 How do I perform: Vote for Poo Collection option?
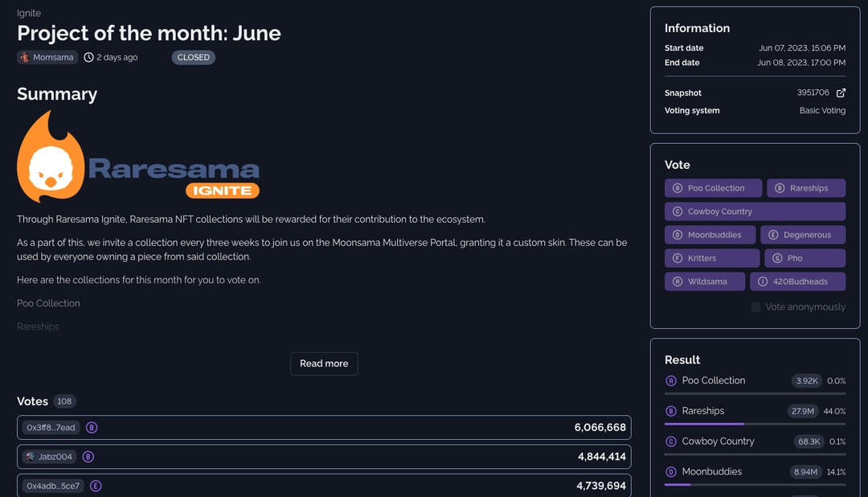(x=713, y=188)
